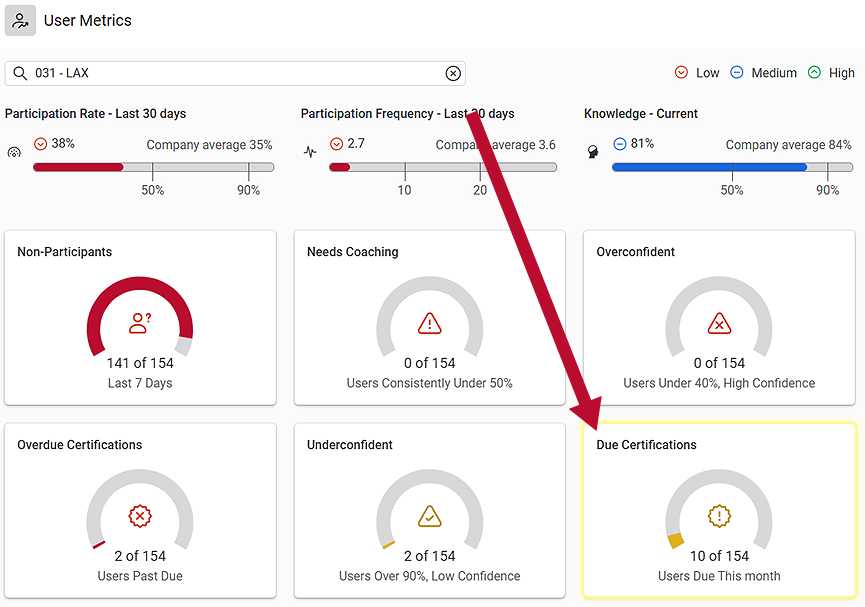Click the Overdue Certifications badge icon

(x=140, y=516)
